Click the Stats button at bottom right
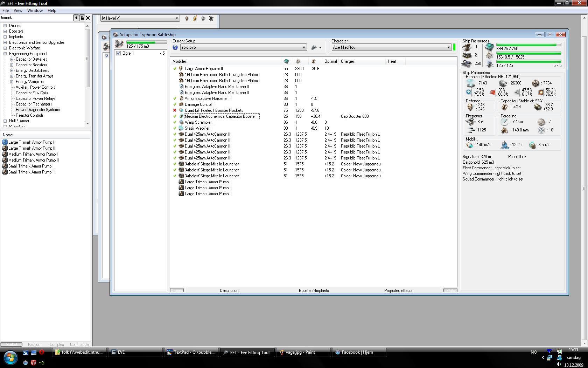This screenshot has height=368, width=588. point(450,291)
